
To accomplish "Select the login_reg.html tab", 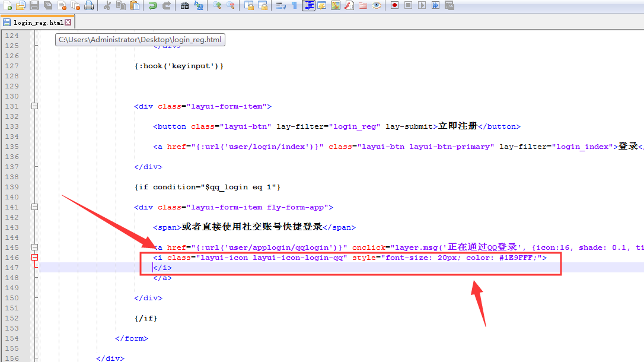I will tap(38, 23).
